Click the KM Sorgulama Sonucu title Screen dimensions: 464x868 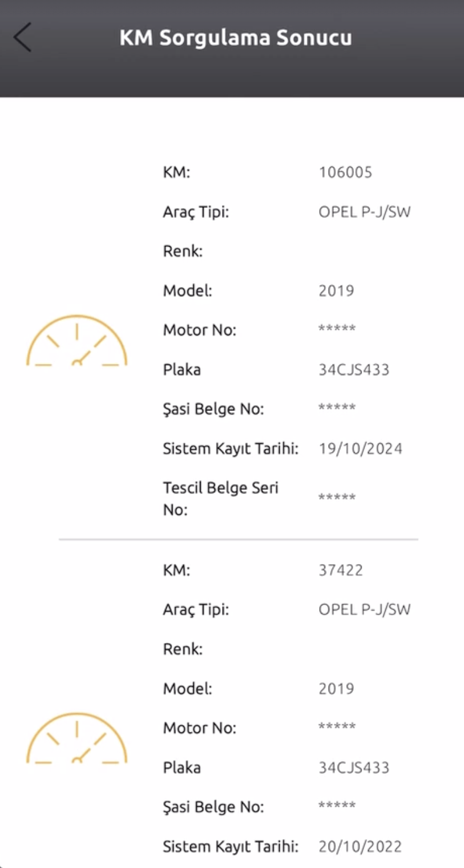236,38
